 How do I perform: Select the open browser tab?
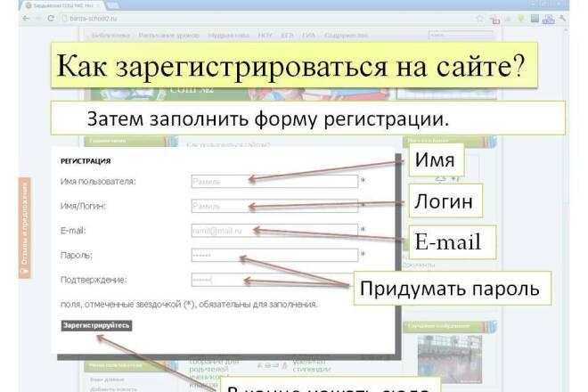(x=64, y=5)
